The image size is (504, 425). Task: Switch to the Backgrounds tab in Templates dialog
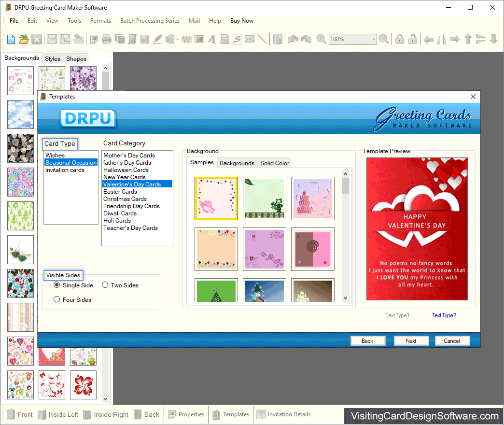(x=237, y=163)
